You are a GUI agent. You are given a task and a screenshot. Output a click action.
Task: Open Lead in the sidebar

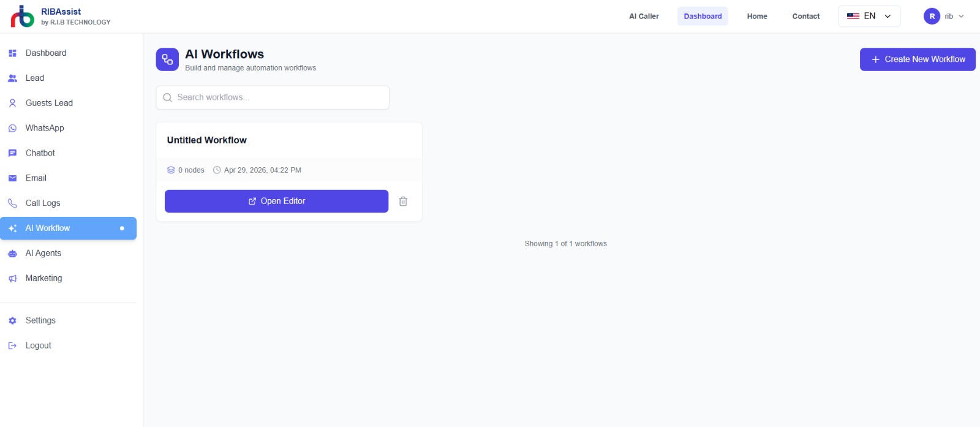click(x=68, y=78)
